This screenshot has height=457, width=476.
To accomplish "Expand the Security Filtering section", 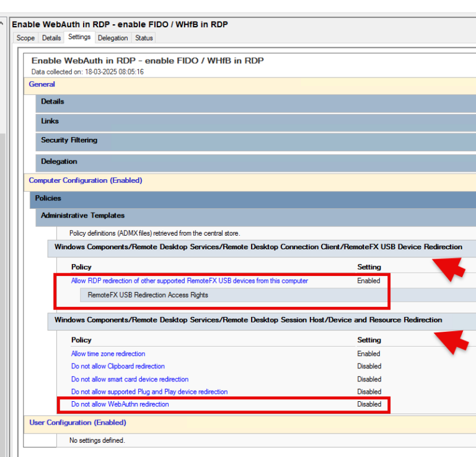I will tap(69, 140).
